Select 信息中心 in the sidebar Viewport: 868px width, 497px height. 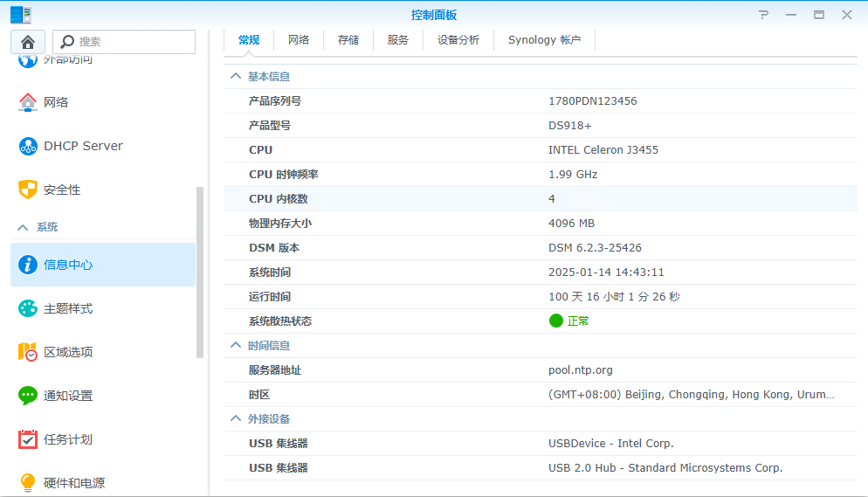[x=103, y=265]
